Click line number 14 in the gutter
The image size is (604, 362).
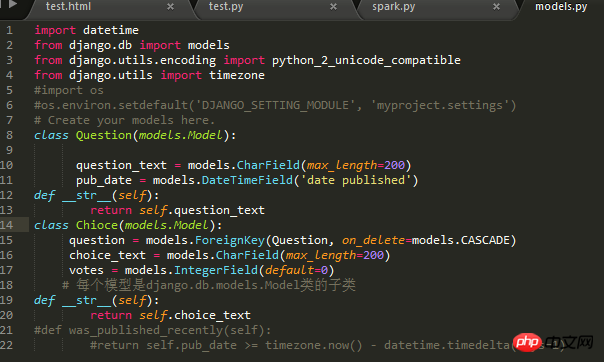tap(7, 225)
